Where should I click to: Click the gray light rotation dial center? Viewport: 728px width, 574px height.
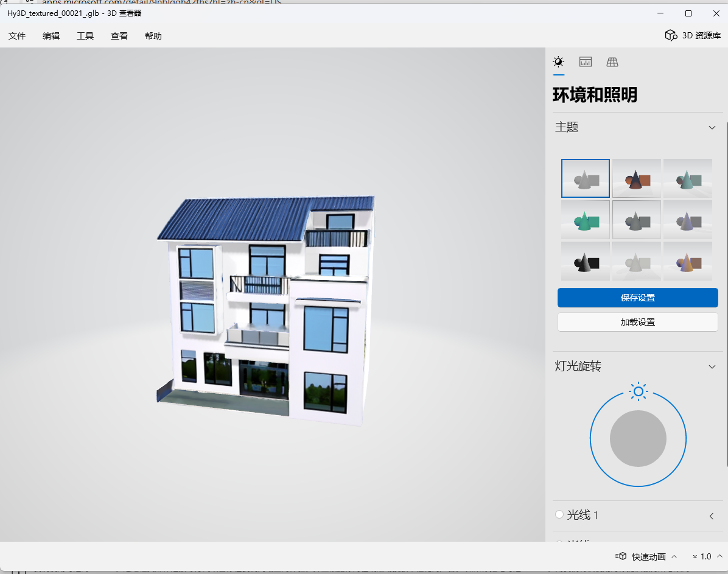pyautogui.click(x=638, y=438)
